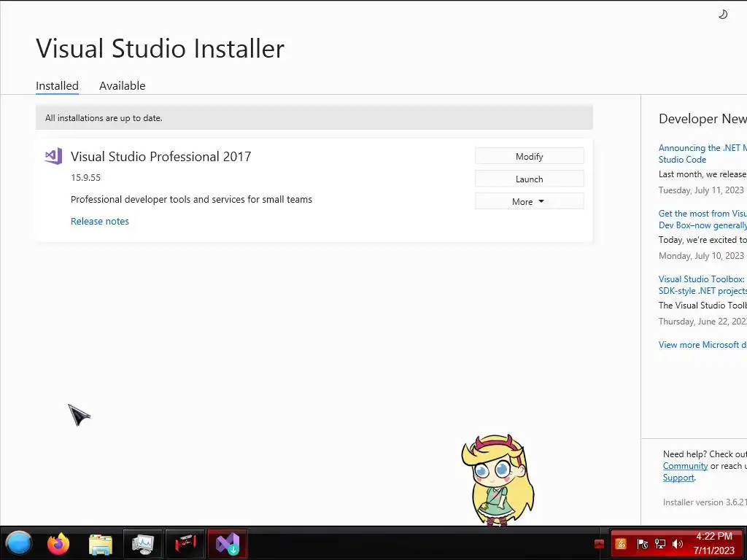The image size is (747, 560).
Task: Open the Java update tray icon
Action: (621, 544)
